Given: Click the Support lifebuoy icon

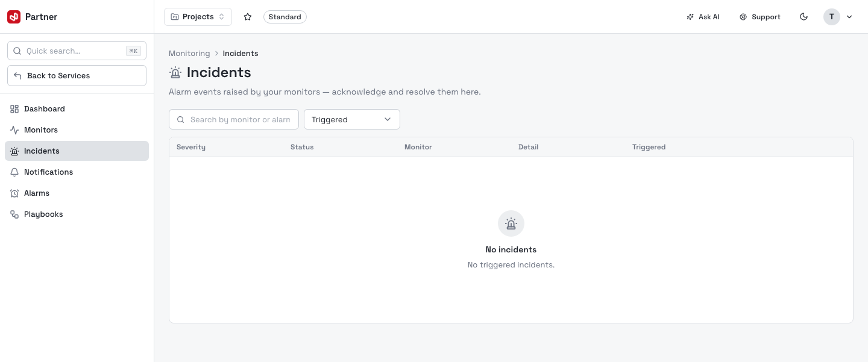Looking at the screenshot, I should pos(743,17).
